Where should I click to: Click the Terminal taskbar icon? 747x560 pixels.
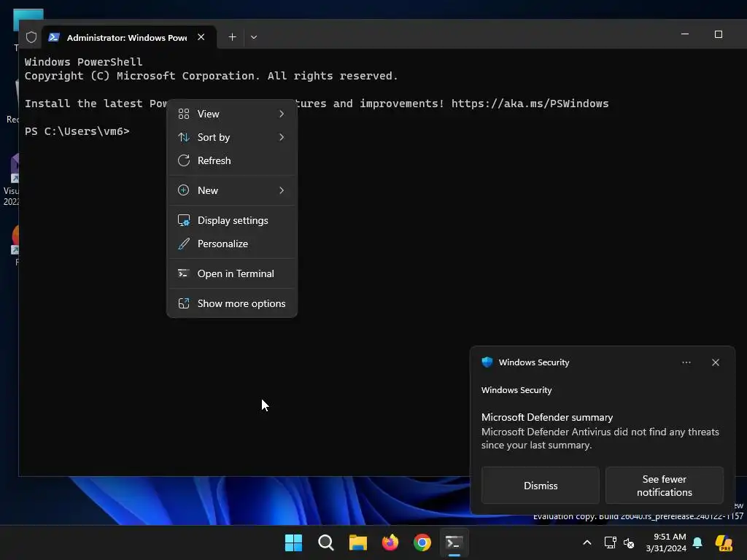[x=454, y=542]
